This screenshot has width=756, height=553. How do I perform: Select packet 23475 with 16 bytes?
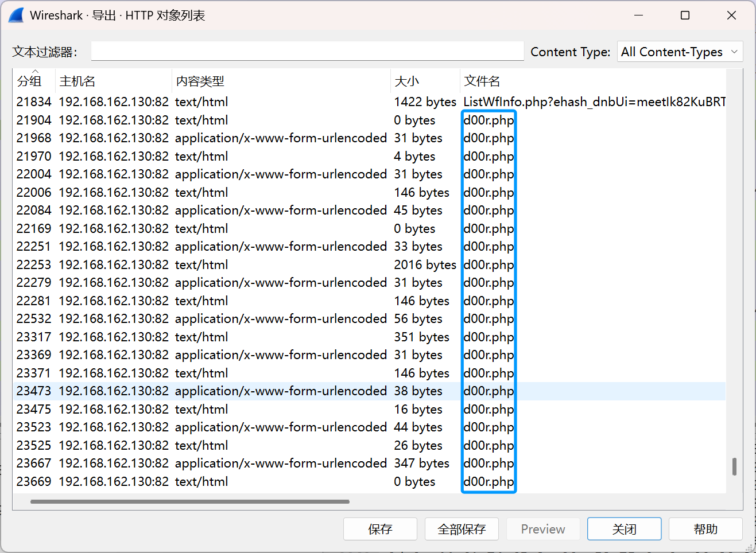pos(370,409)
